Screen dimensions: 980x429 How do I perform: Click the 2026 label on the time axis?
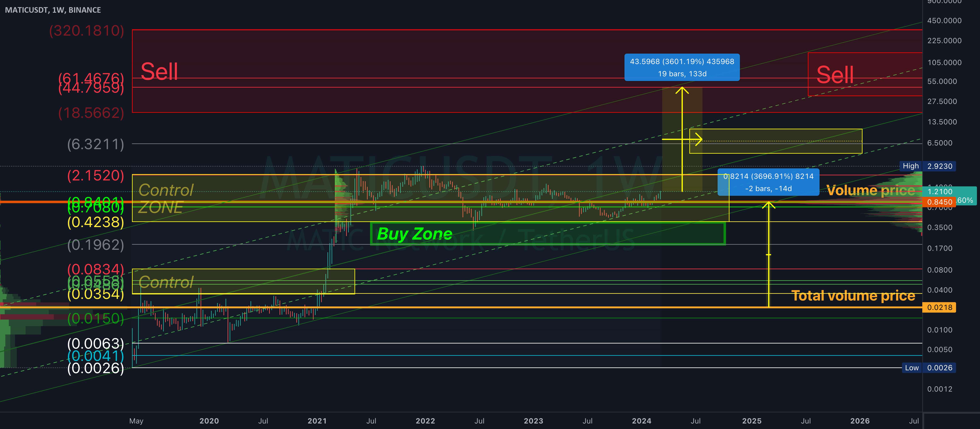coord(860,421)
